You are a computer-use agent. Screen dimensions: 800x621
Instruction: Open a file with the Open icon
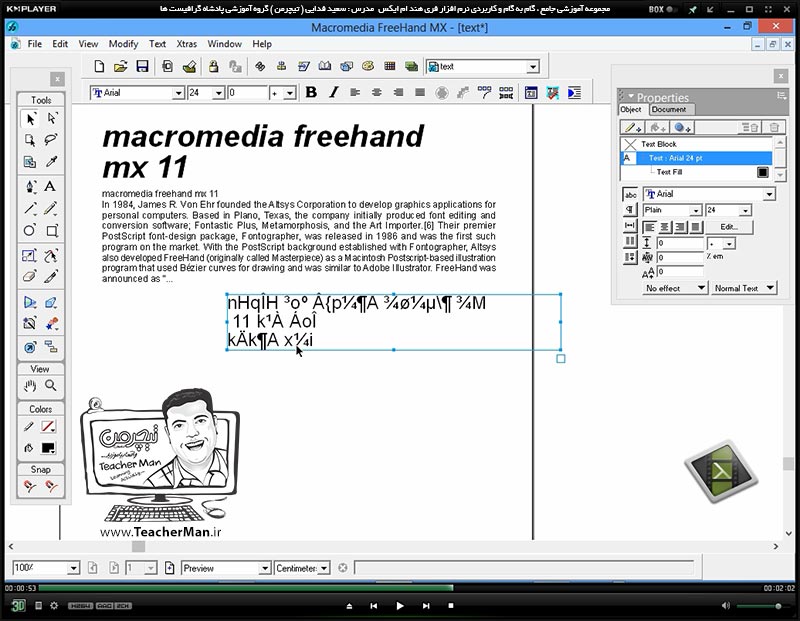coord(120,66)
